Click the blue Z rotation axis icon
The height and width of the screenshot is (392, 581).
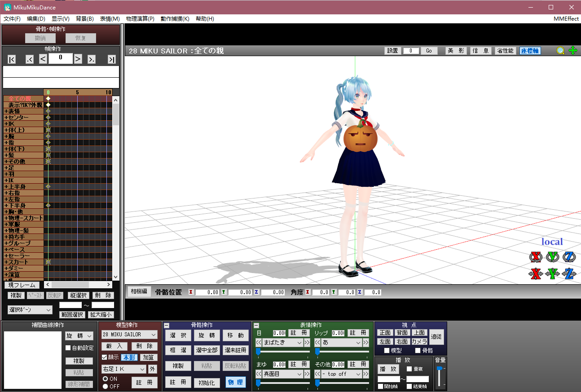click(569, 257)
